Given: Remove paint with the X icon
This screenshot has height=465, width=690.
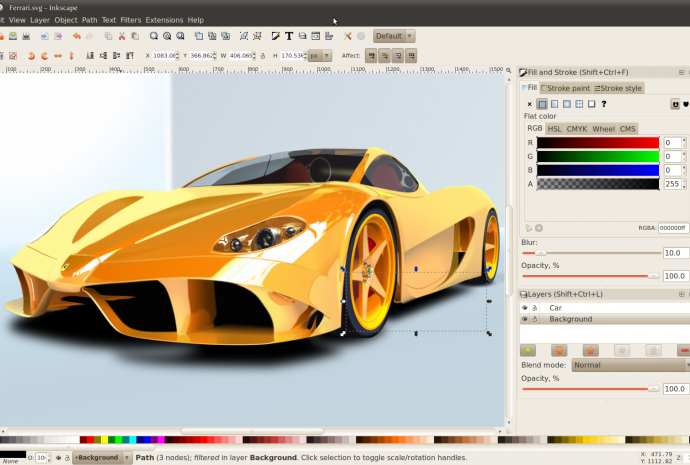Looking at the screenshot, I should point(530,103).
